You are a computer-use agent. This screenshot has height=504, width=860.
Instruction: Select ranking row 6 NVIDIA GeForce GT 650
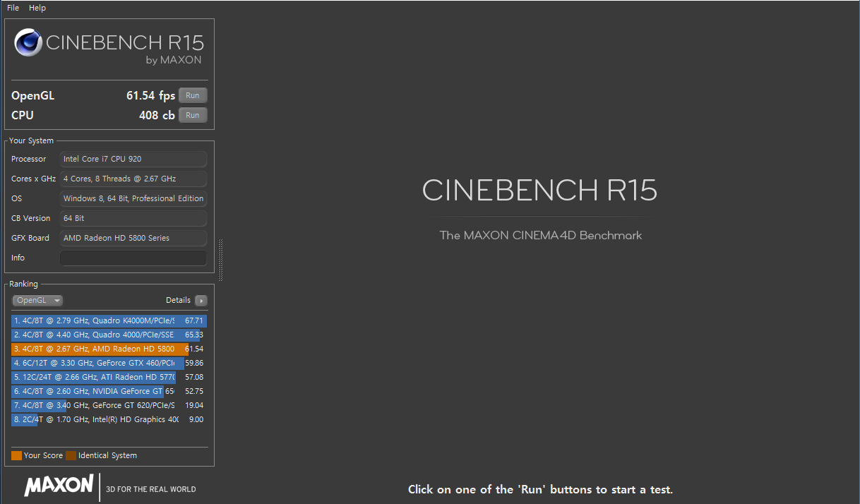click(x=109, y=391)
